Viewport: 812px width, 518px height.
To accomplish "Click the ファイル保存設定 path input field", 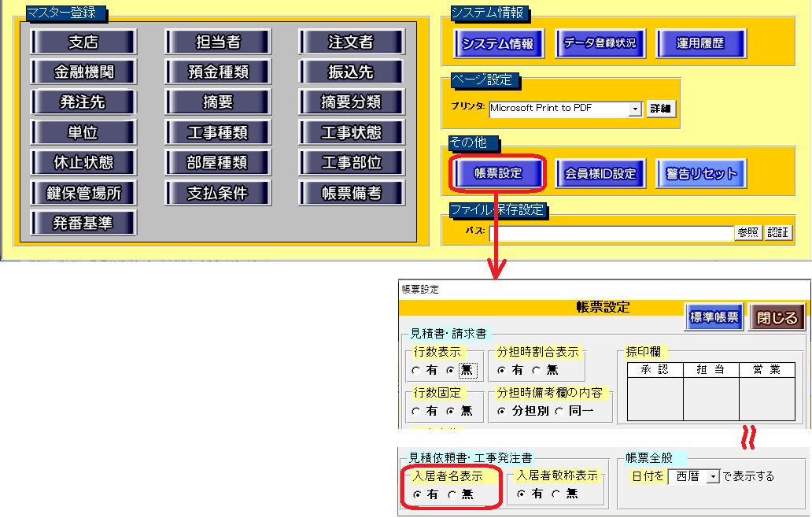I will coord(611,233).
